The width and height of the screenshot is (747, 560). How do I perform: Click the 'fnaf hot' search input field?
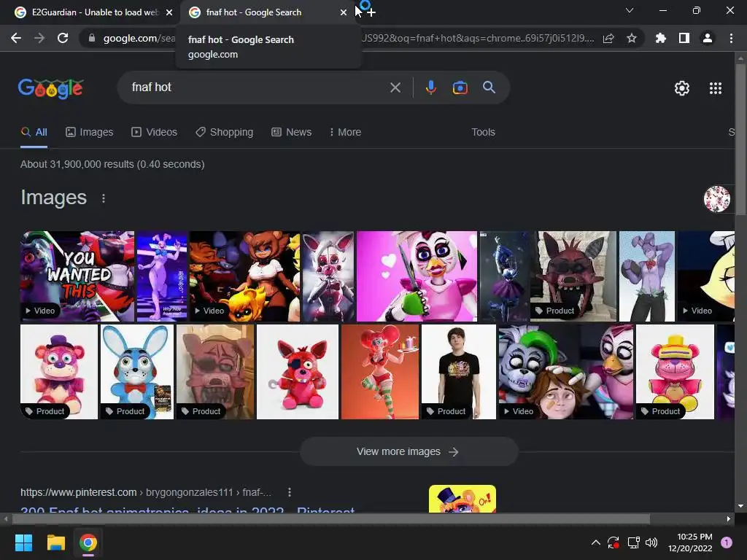(x=258, y=87)
